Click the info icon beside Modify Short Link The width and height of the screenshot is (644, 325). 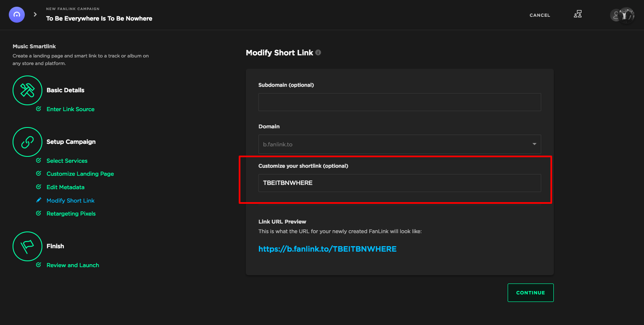click(318, 53)
